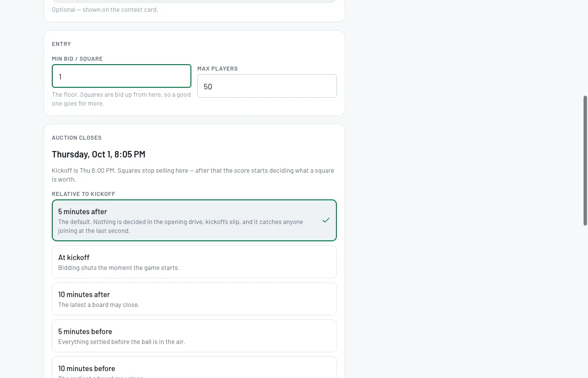The image size is (588, 378).
Task: Choose the "At kickoff" closing option
Action: point(194,262)
